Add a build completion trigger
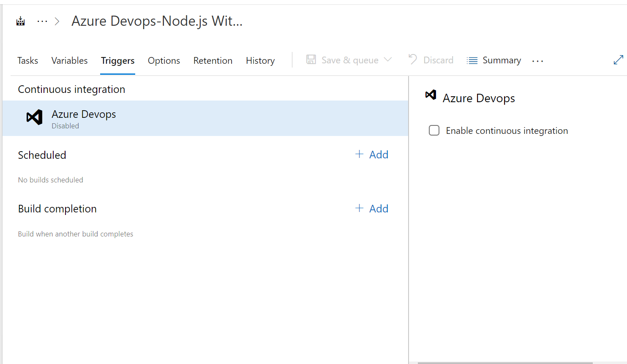The width and height of the screenshot is (627, 364). point(379,208)
